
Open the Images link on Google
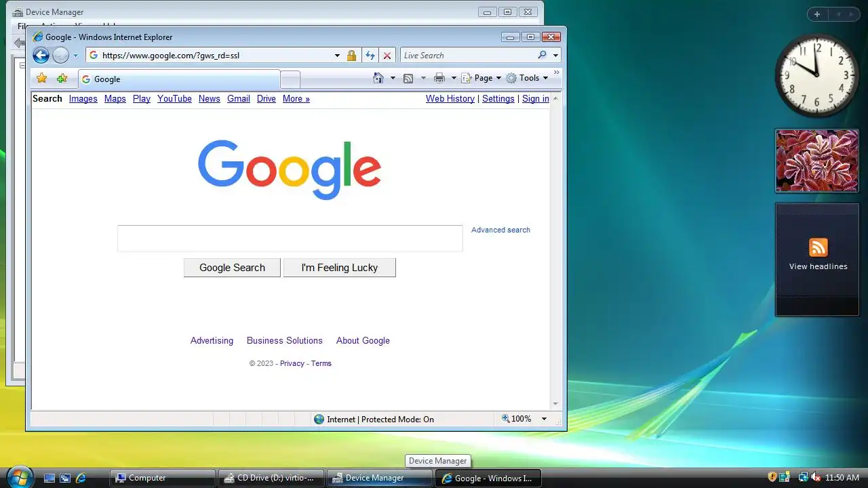[x=83, y=98]
